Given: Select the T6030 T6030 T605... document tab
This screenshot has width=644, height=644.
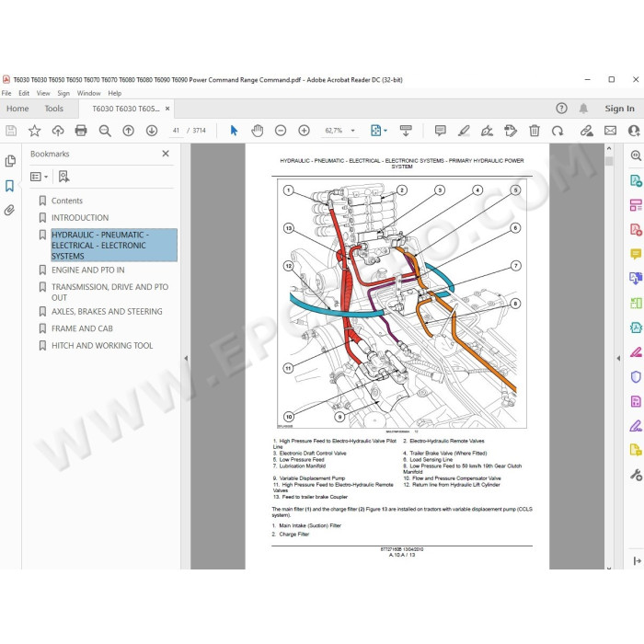Looking at the screenshot, I should pos(125,109).
